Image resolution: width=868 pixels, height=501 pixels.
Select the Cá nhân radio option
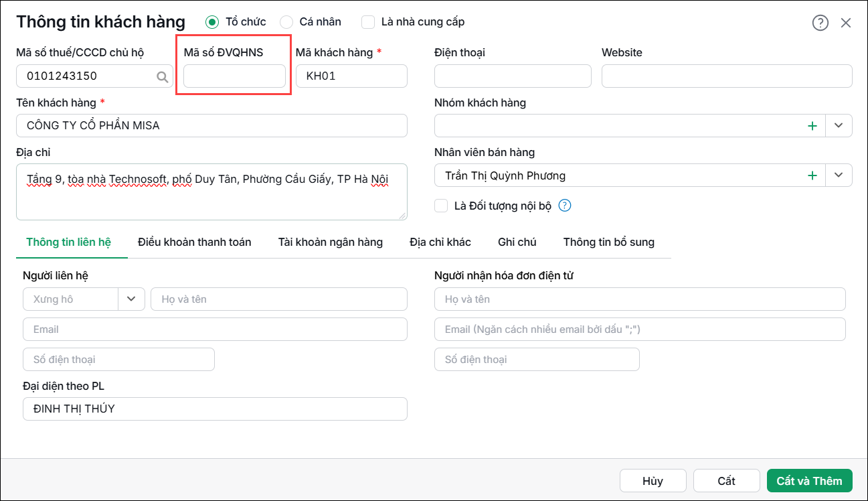pyautogui.click(x=286, y=22)
